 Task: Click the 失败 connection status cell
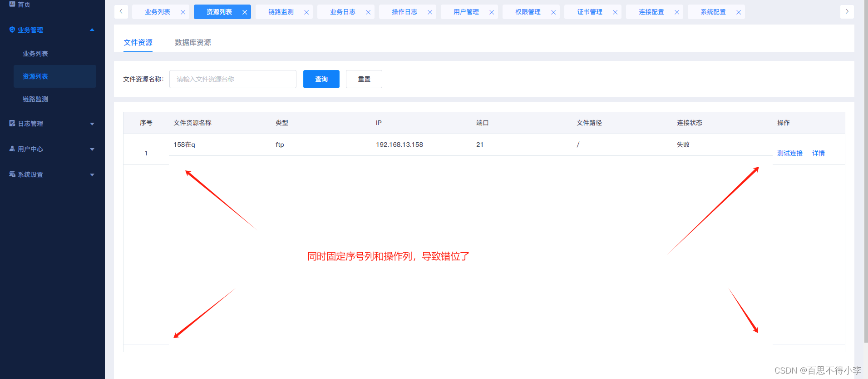click(683, 145)
